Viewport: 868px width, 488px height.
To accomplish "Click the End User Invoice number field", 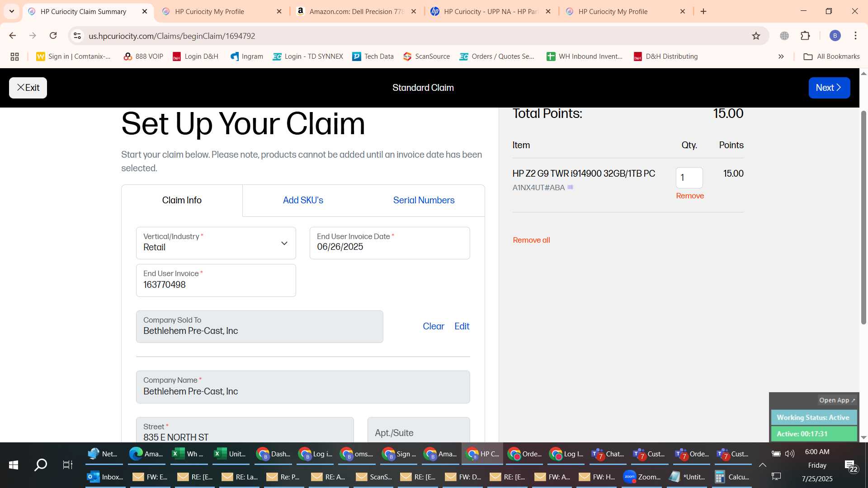I will (x=216, y=281).
